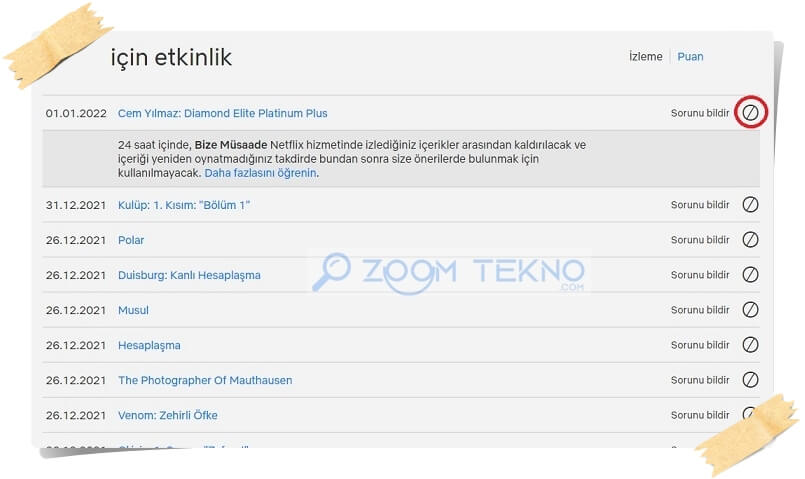Image resolution: width=805 pixels, height=479 pixels.
Task: Switch to İzleme activity tab
Action: [645, 56]
